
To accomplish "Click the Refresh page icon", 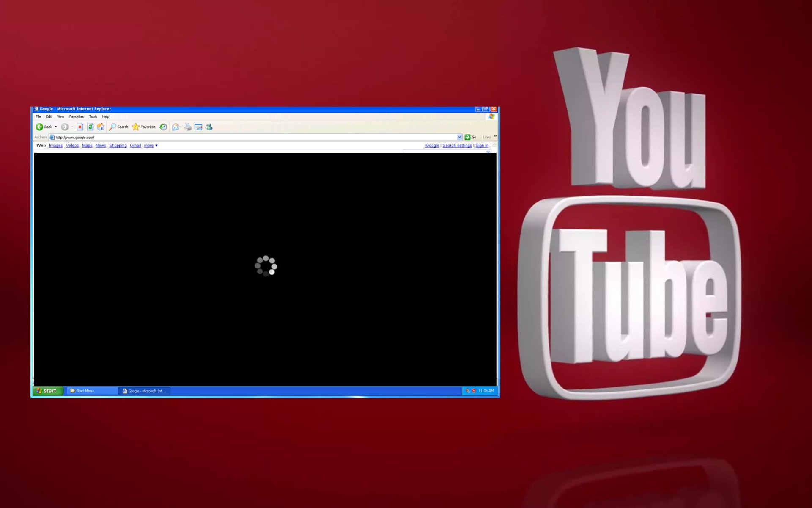I will (90, 127).
